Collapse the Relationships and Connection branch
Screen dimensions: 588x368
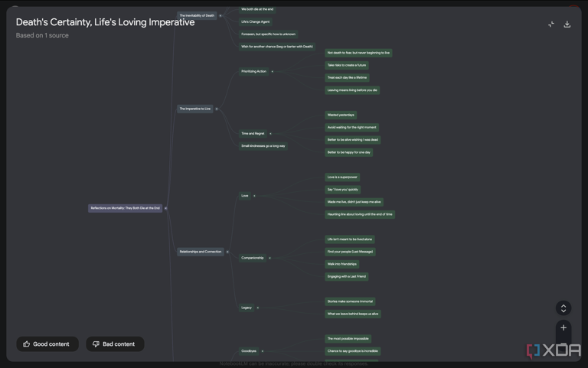(227, 252)
